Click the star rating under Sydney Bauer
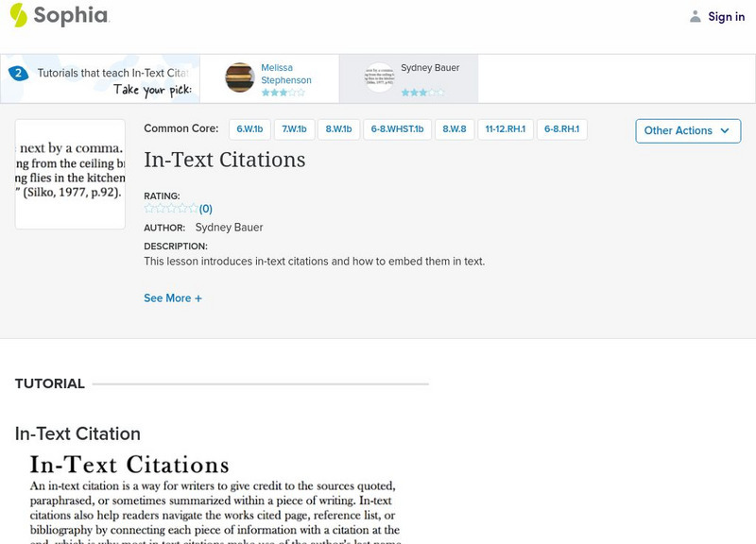The width and height of the screenshot is (756, 544). pos(422,93)
